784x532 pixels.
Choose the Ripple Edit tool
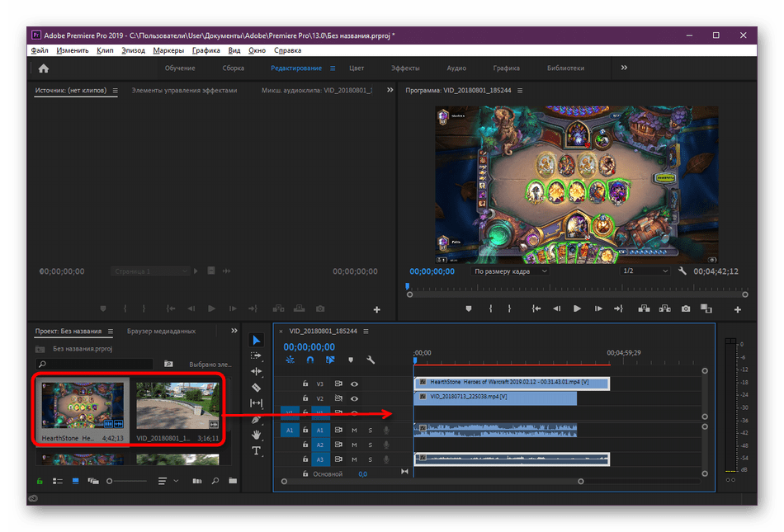pos(256,371)
